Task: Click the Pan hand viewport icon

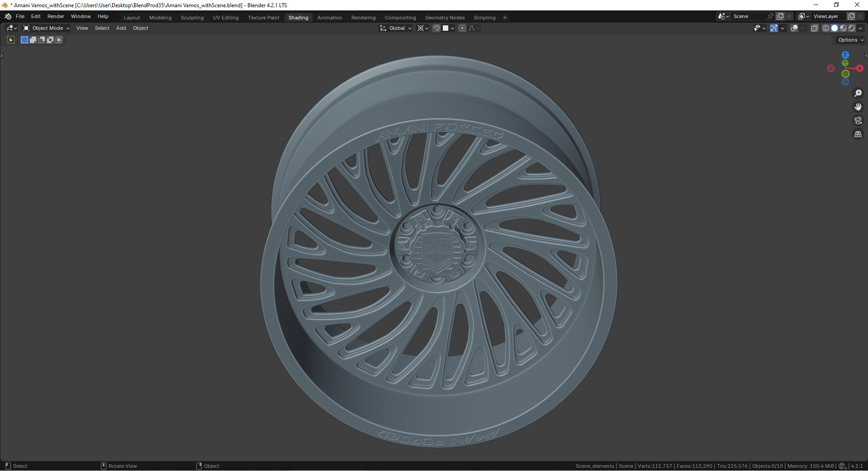Action: click(858, 107)
